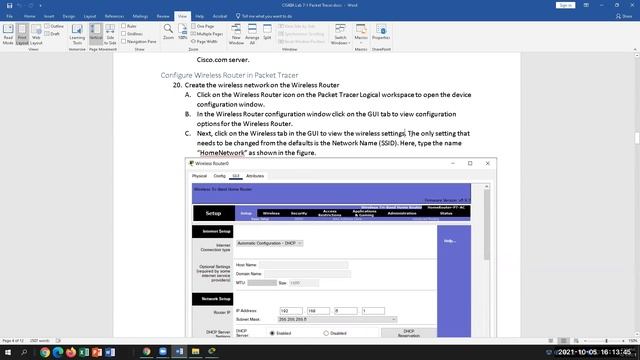Switch to the Mailings ribbon tab
Screen dimensions: 640x360
point(140,16)
